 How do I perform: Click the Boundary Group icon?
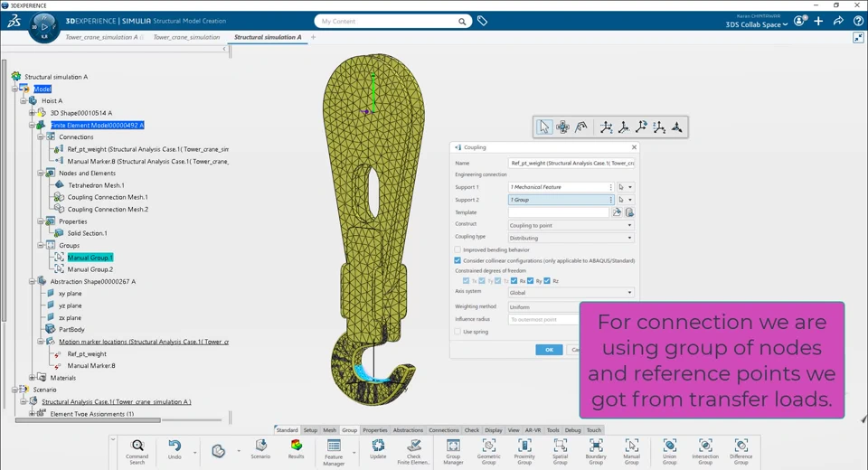point(596,446)
